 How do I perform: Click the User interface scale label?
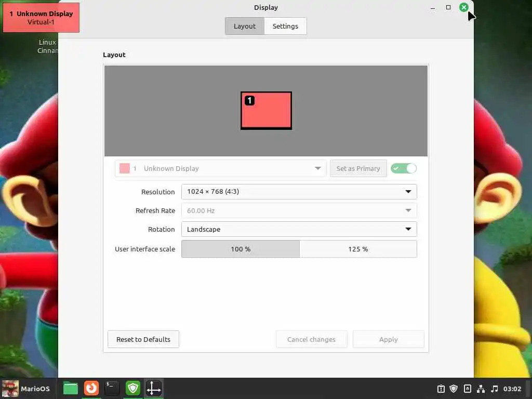point(145,249)
